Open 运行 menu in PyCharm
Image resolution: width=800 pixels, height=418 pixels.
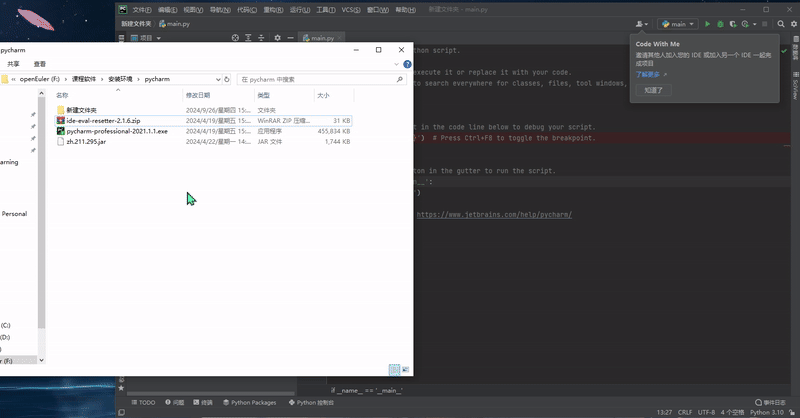click(x=300, y=10)
